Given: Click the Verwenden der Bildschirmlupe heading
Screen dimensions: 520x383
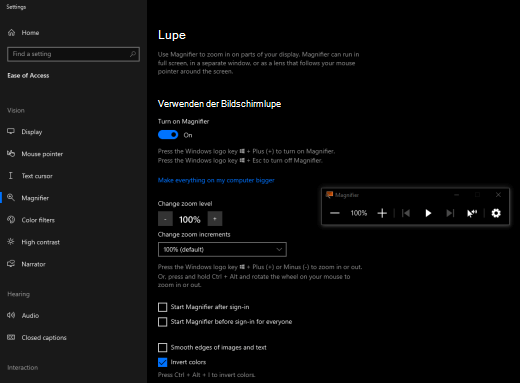Looking at the screenshot, I should click(x=219, y=104).
